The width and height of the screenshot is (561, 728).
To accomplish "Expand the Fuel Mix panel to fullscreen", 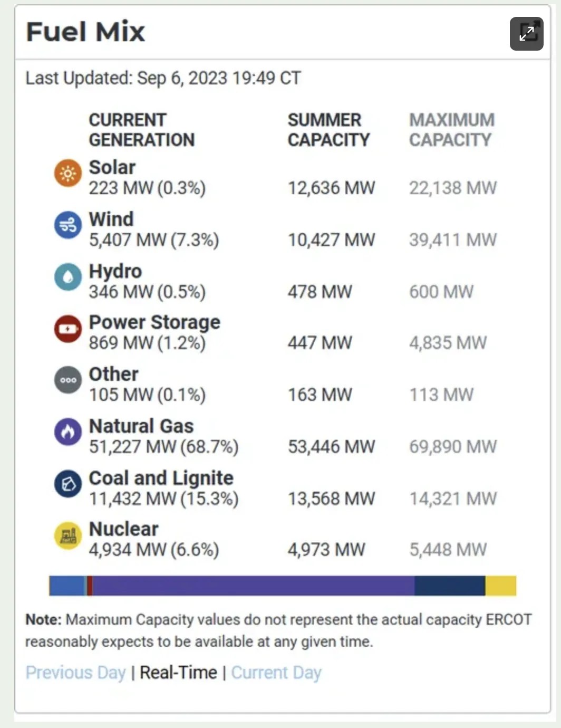I will click(x=526, y=34).
